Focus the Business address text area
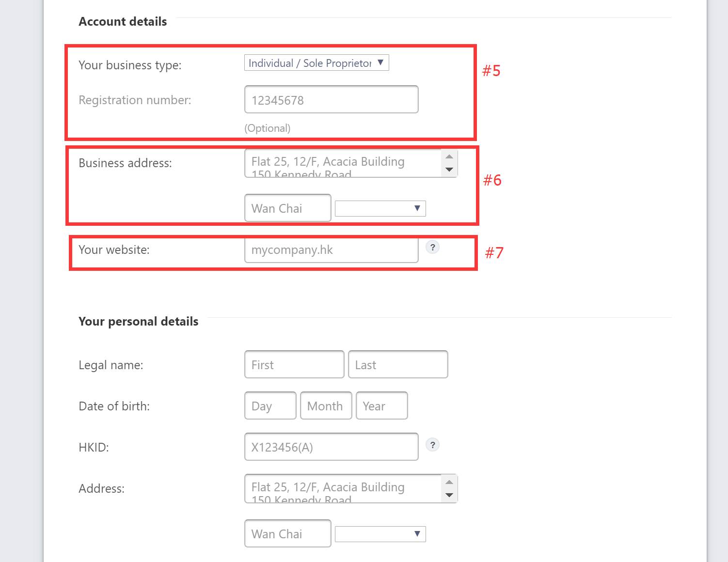Screen dimensions: 728x562 tap(343, 163)
